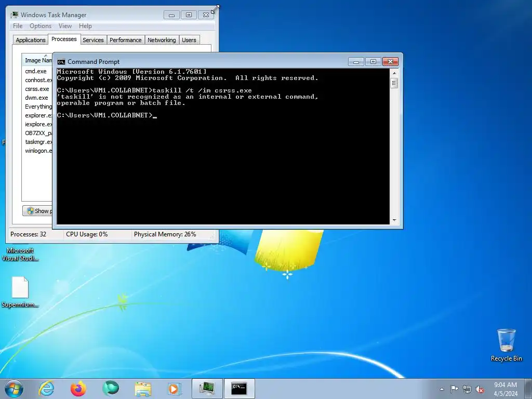Switch to Command Prompt taskbar button

[239, 389]
